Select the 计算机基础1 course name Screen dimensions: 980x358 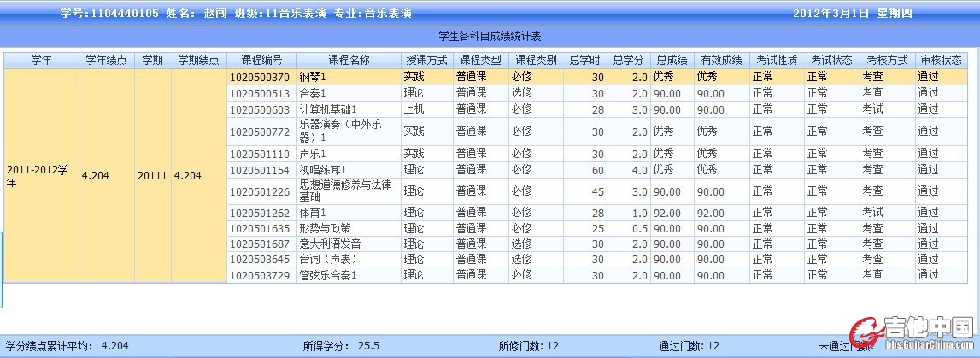[328, 109]
